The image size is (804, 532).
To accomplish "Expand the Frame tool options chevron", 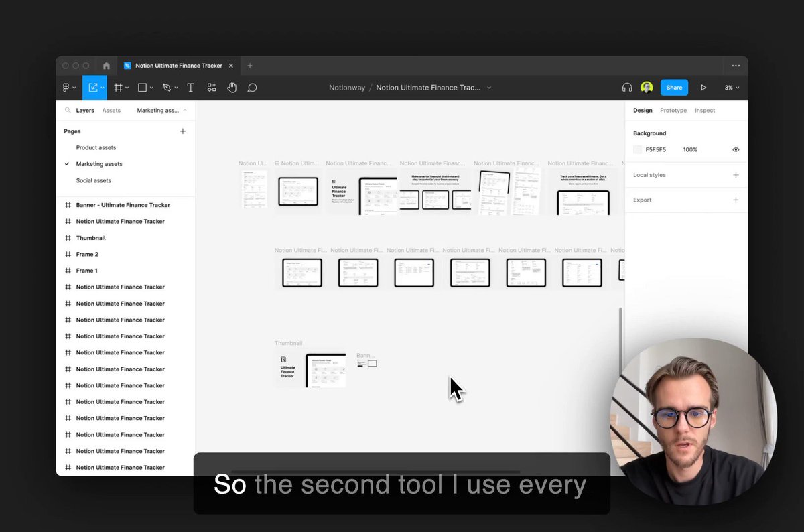I will [x=127, y=88].
